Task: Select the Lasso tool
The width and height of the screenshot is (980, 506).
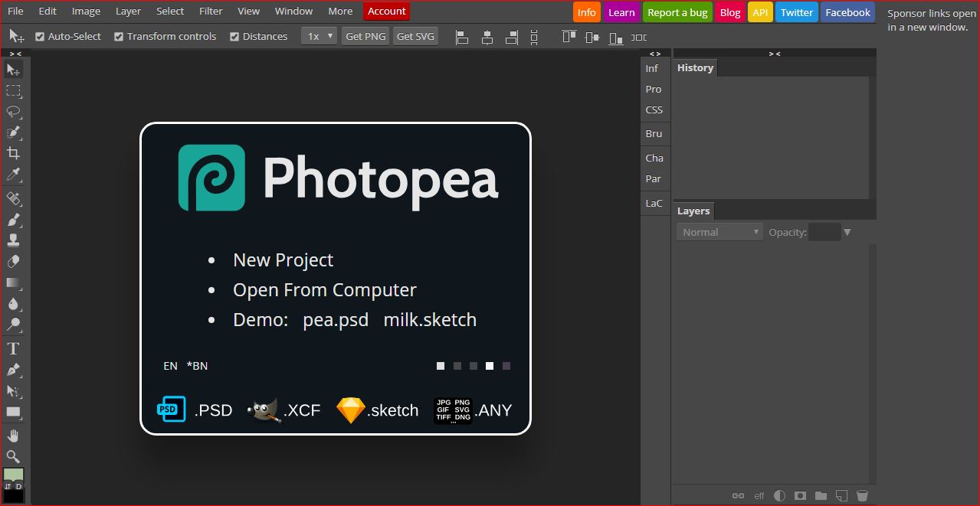Action: pyautogui.click(x=13, y=112)
